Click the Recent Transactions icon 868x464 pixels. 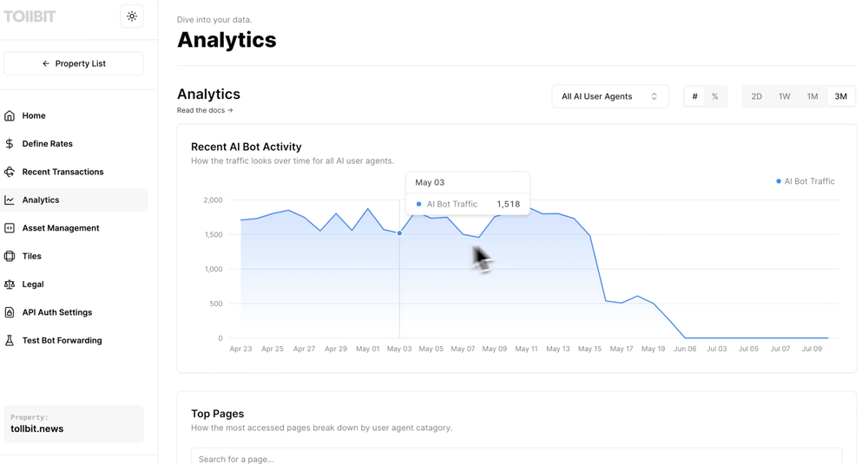10,172
